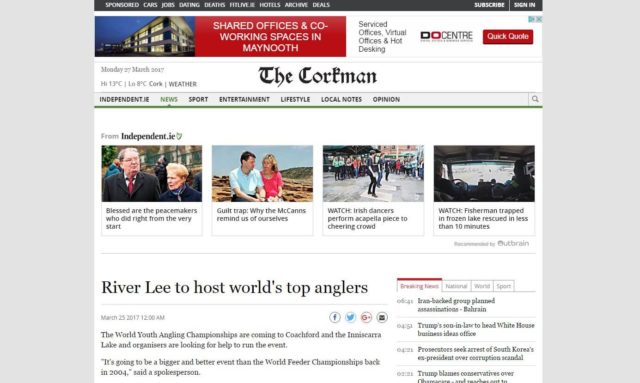This screenshot has width=640, height=383.
Task: Open Hotels in top bar
Action: 270,5
